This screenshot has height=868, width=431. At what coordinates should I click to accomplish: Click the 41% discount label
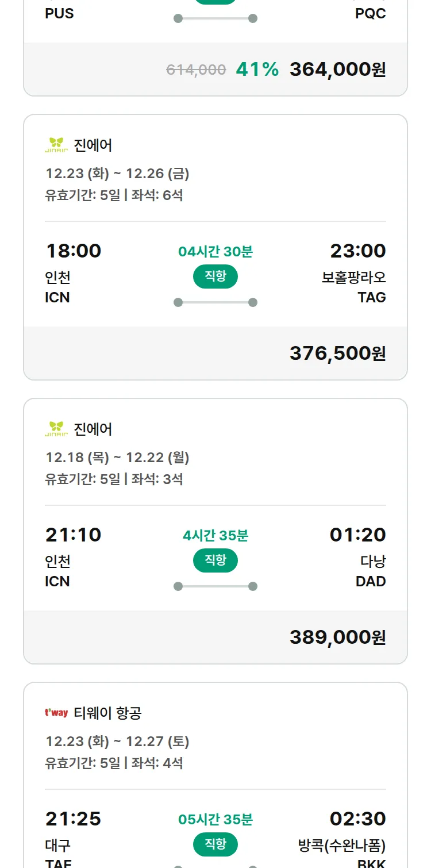(x=257, y=70)
